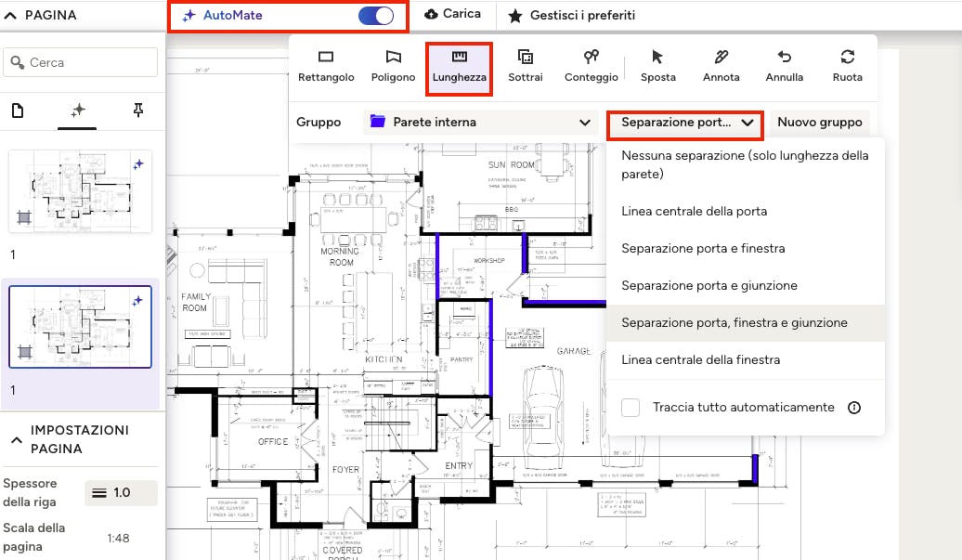Select the Lunghezza measuring tool
Viewport: 962px width, 560px height.
pos(459,68)
